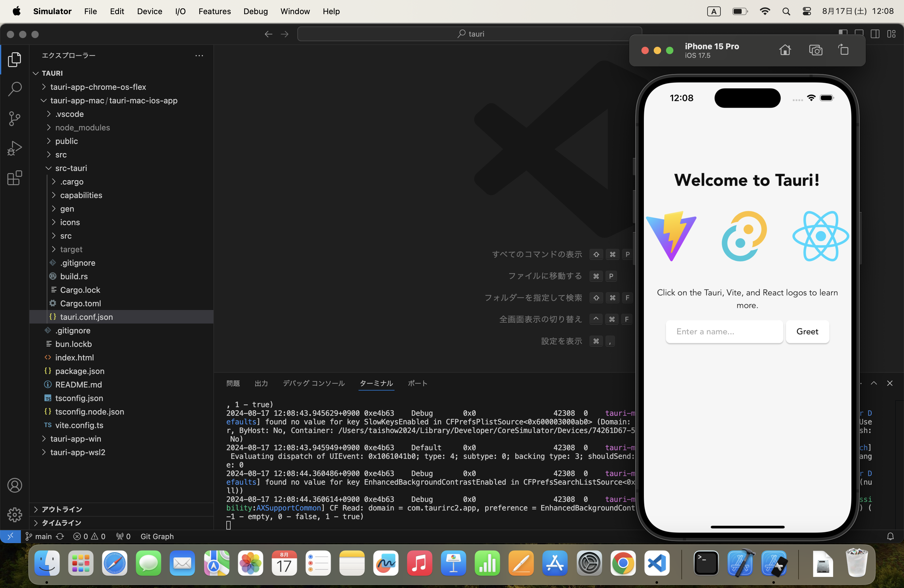Open the Features menu in Simulator

click(x=215, y=11)
